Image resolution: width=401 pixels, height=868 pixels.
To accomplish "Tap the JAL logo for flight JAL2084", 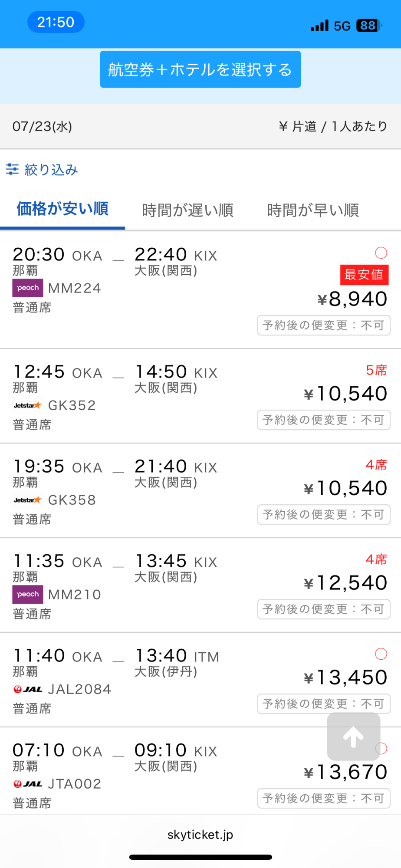I will 28,689.
